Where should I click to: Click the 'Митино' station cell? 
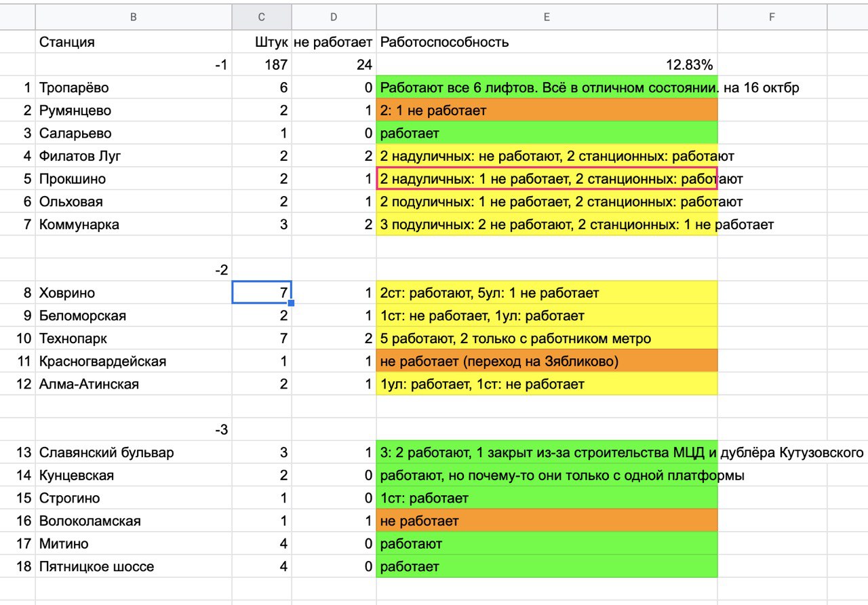pyautogui.click(x=134, y=543)
